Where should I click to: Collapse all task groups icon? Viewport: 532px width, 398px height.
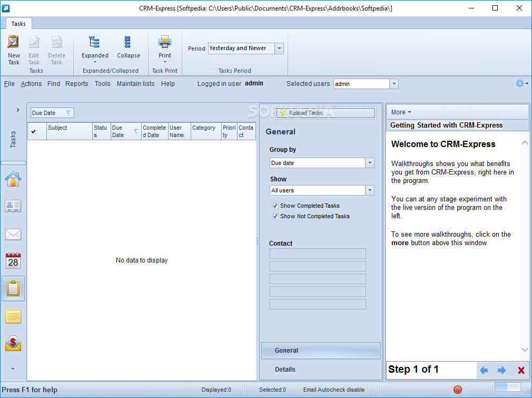(127, 42)
